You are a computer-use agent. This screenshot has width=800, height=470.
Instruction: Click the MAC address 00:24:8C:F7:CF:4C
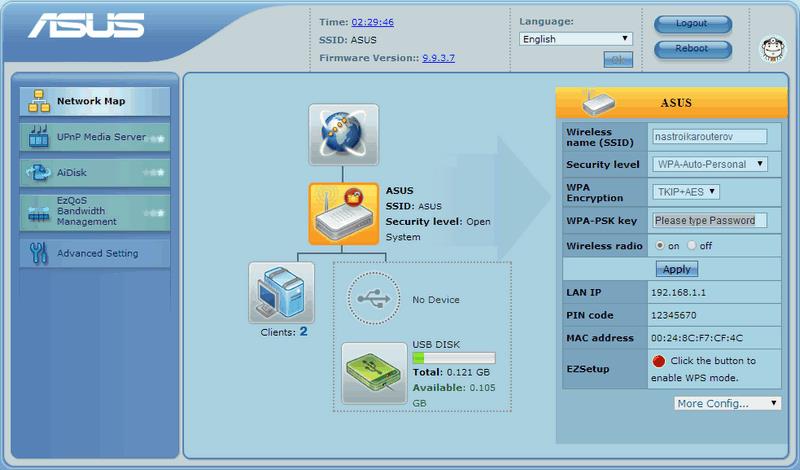(x=697, y=338)
